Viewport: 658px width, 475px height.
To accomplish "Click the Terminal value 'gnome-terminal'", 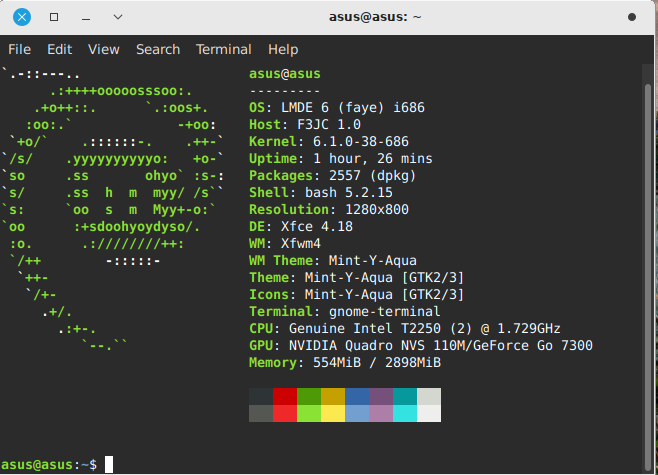I will point(385,312).
